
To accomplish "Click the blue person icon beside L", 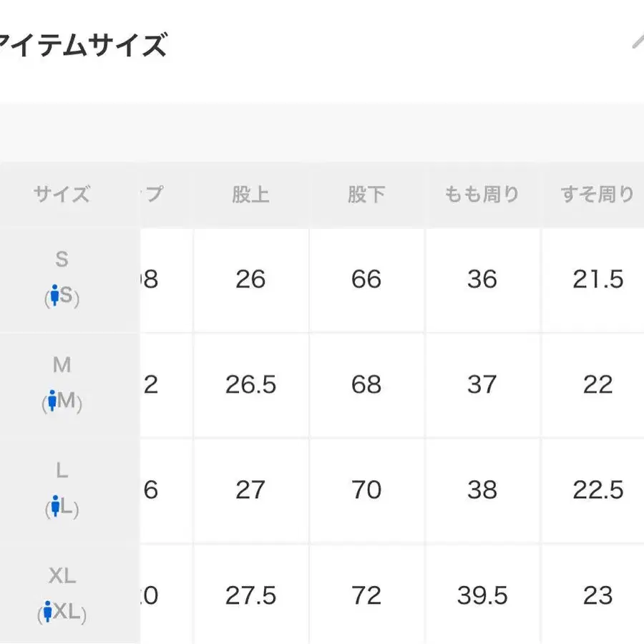I will [x=55, y=507].
